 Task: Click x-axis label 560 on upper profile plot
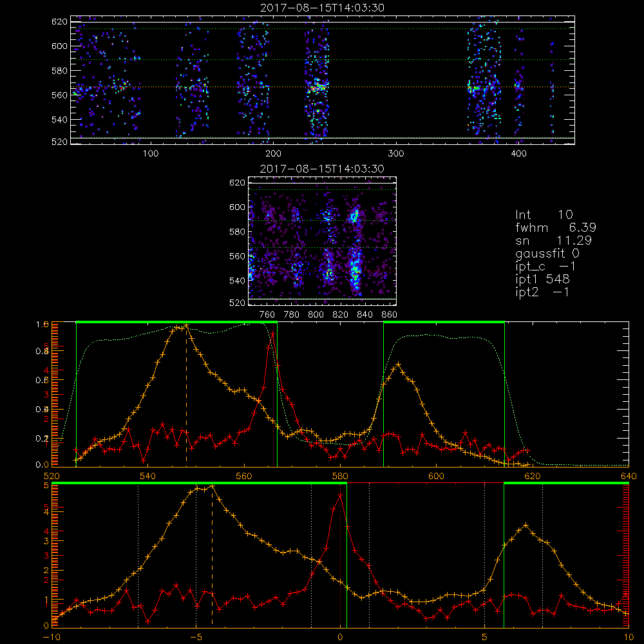coord(244,476)
